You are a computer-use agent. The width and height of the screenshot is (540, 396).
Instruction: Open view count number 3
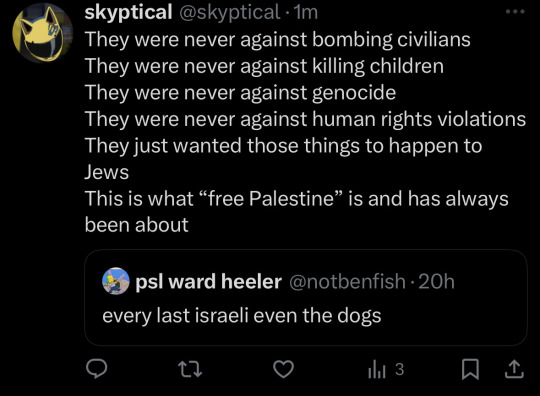click(x=399, y=369)
